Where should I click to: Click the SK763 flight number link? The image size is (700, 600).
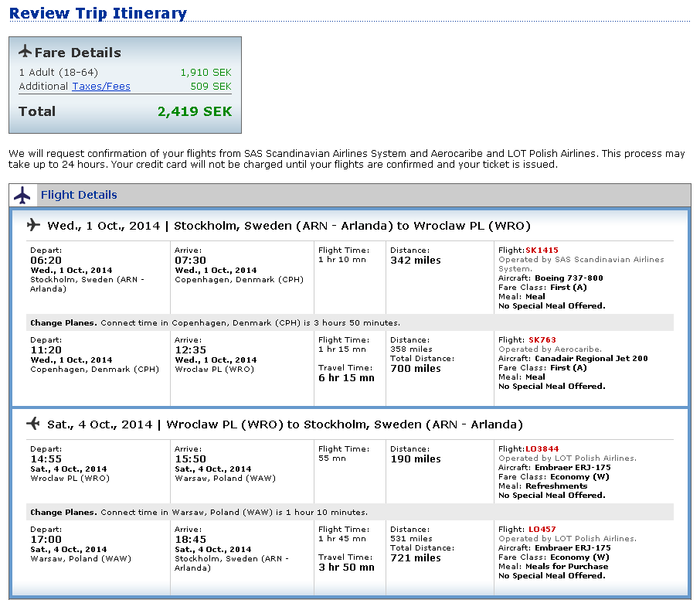tap(542, 340)
